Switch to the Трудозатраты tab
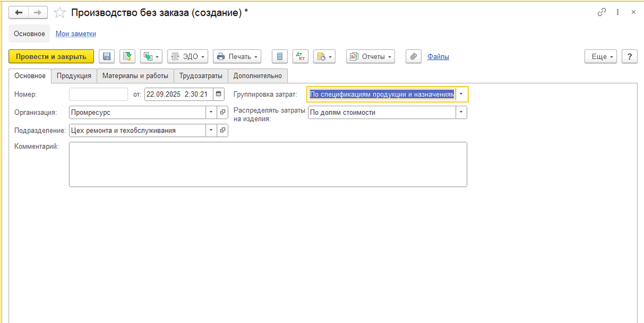 tap(201, 76)
